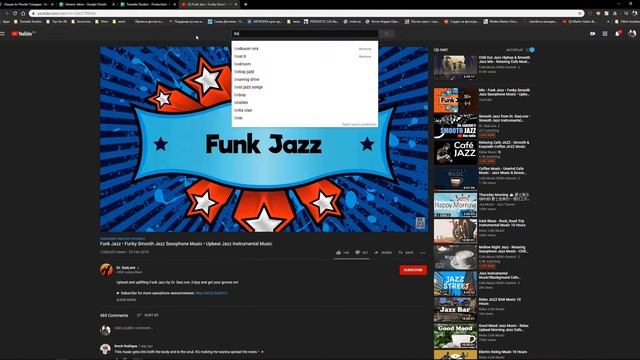The height and width of the screenshot is (360, 640).
Task: Select 'bedroom mix' search suggestion
Action: pos(304,49)
